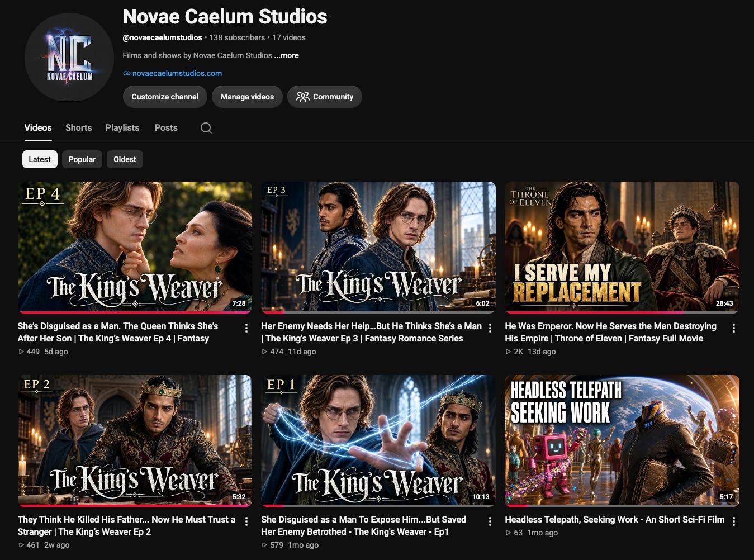Open the Posts tab

click(x=166, y=127)
